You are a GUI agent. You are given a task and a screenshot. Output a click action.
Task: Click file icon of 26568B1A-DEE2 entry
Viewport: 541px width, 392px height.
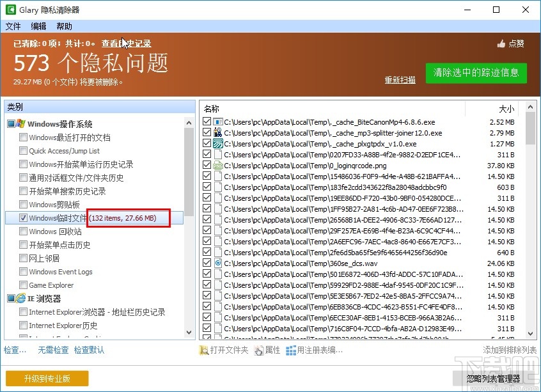(217, 219)
